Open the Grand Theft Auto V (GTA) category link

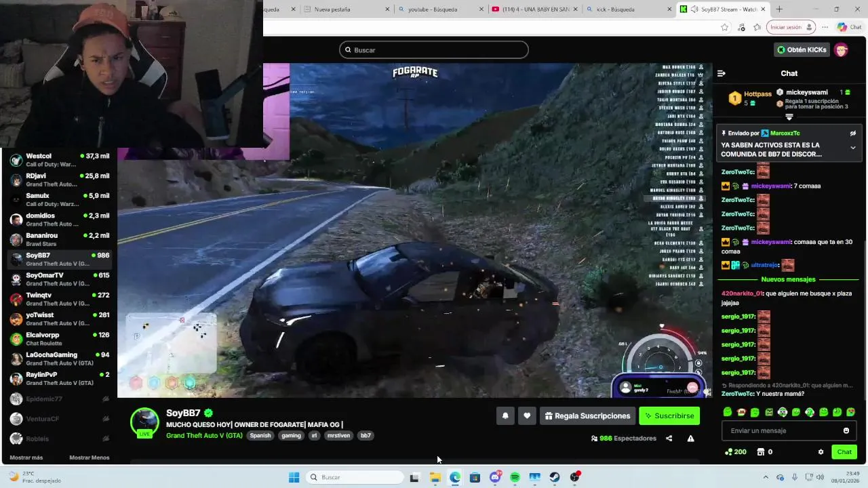click(x=204, y=436)
